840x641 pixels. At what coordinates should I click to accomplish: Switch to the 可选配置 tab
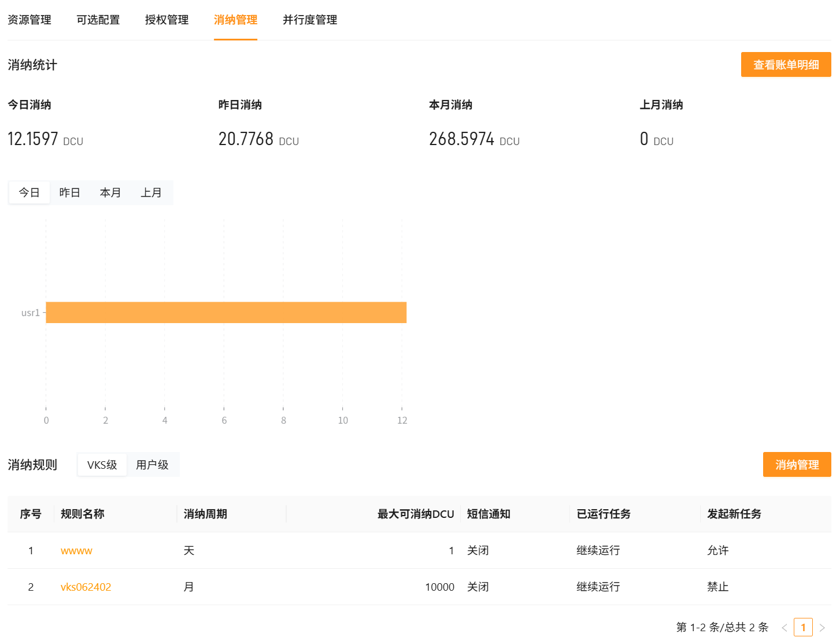point(98,20)
